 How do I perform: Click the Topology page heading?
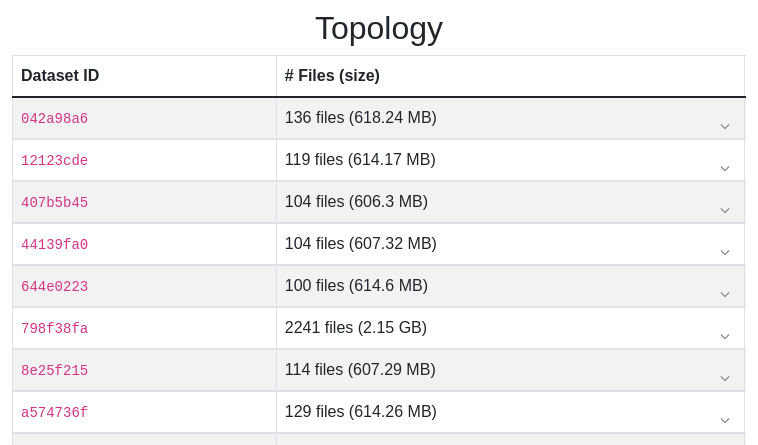tap(379, 29)
